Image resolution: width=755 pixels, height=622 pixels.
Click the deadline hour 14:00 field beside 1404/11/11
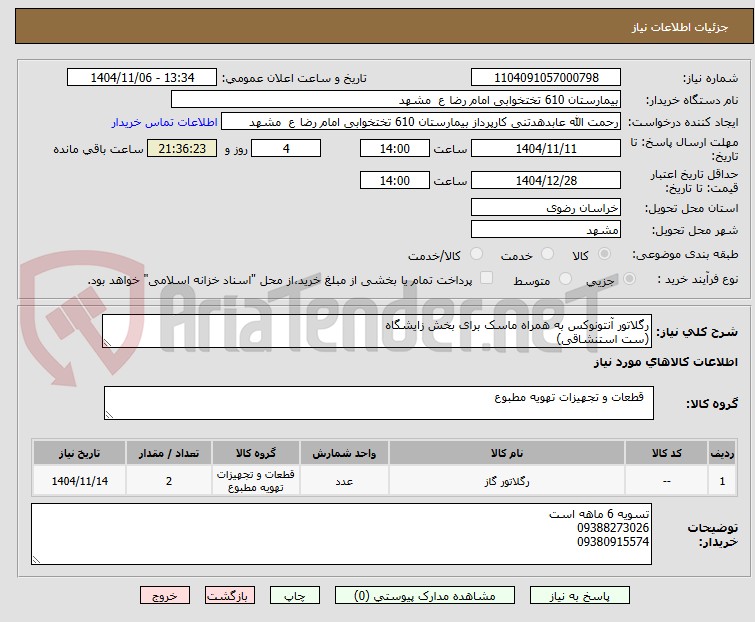click(x=395, y=148)
